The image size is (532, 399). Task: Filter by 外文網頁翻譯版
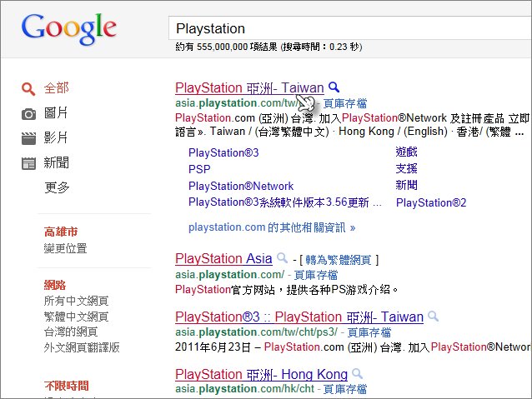82,347
